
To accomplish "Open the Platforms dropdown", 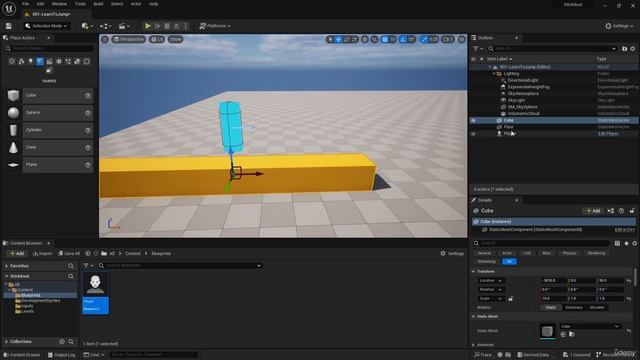I will coord(215,26).
